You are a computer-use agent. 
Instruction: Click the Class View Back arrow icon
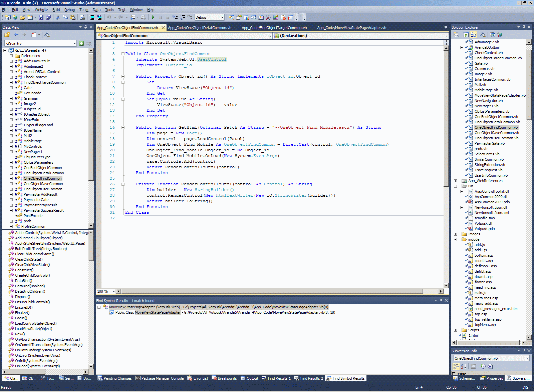(x=16, y=35)
